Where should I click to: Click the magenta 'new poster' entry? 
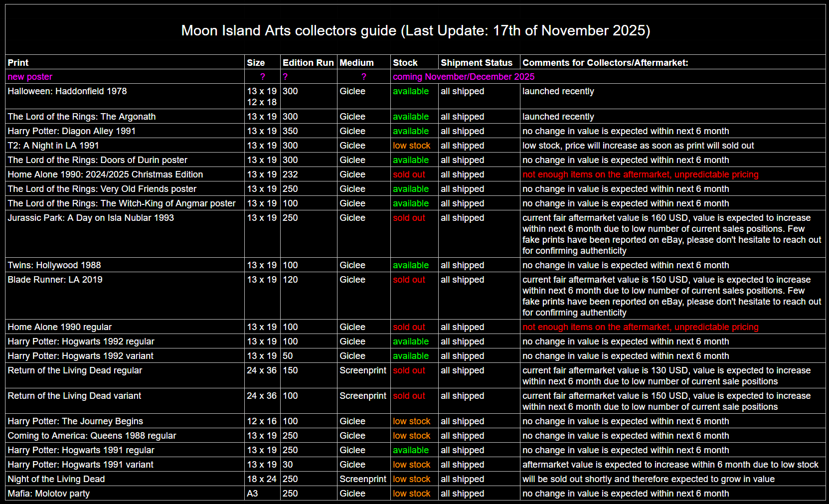coord(30,77)
